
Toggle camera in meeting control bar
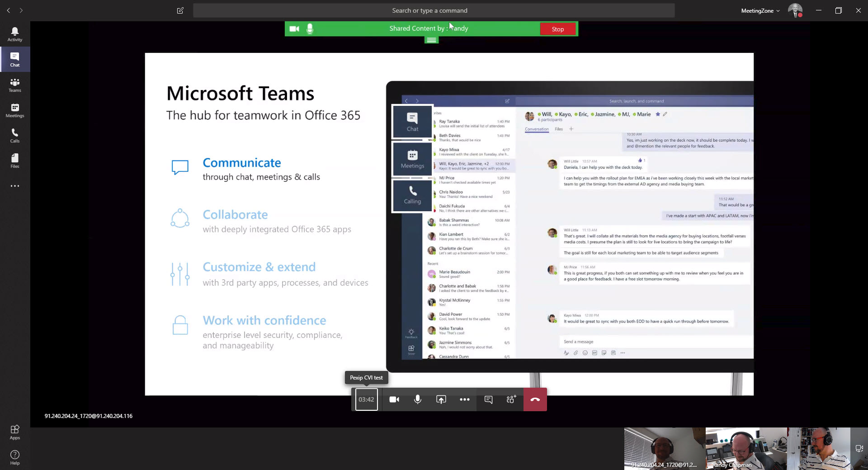pyautogui.click(x=394, y=399)
